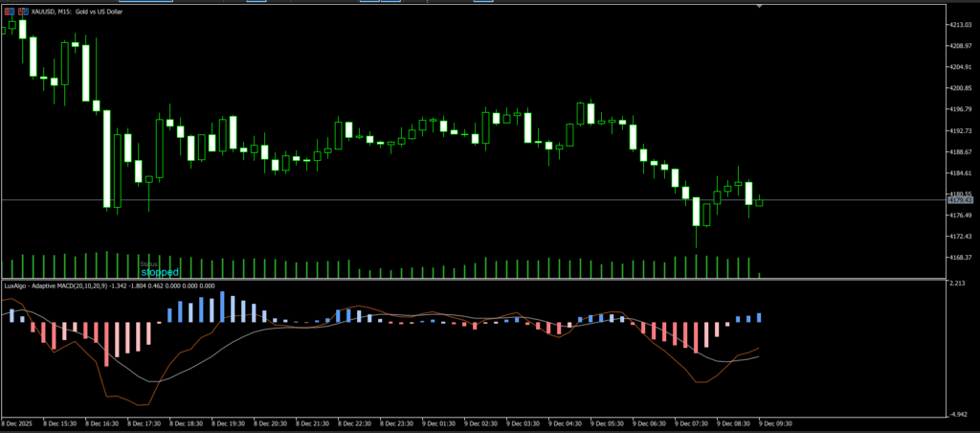Click the chart shift triangle marker at top

[x=759, y=7]
